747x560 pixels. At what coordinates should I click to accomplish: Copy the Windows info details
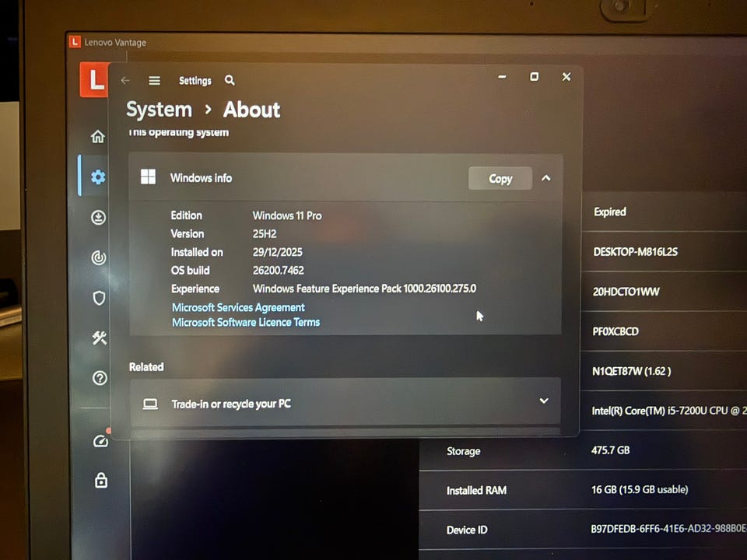pos(500,179)
